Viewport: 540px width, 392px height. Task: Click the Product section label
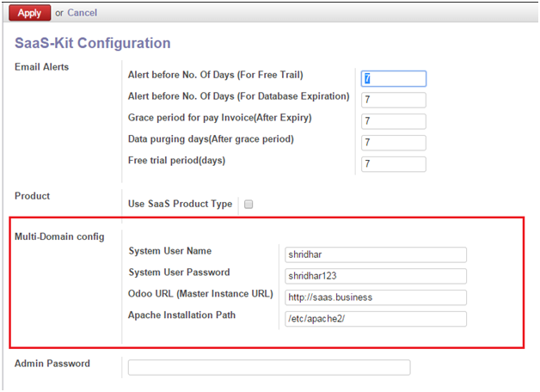click(32, 196)
